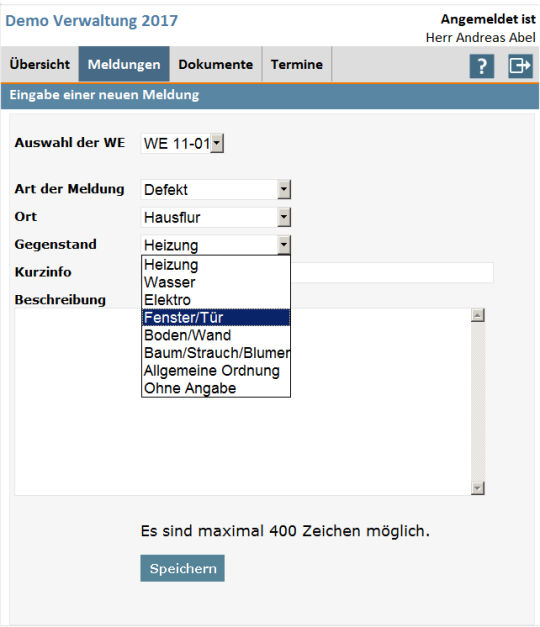Click description scrollbar down arrow
This screenshot has width=540, height=627.
[x=478, y=488]
